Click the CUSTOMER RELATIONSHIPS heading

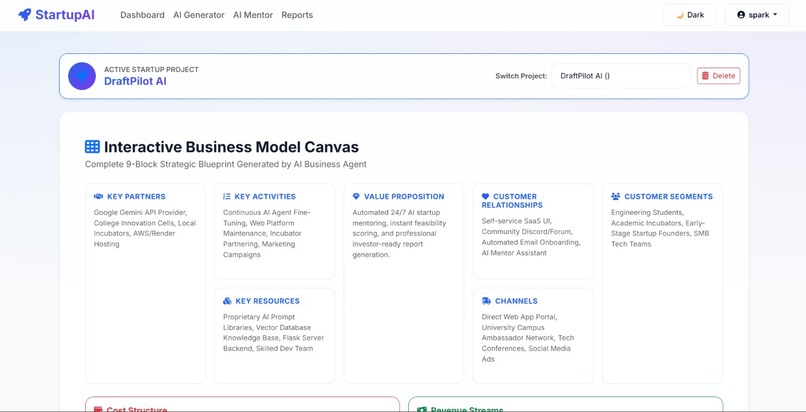pyautogui.click(x=512, y=201)
